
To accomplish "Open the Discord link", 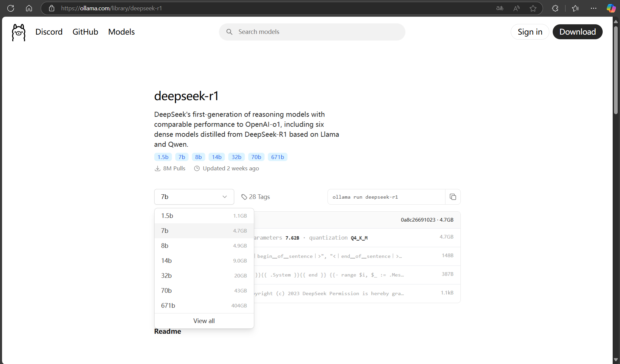I will point(49,32).
